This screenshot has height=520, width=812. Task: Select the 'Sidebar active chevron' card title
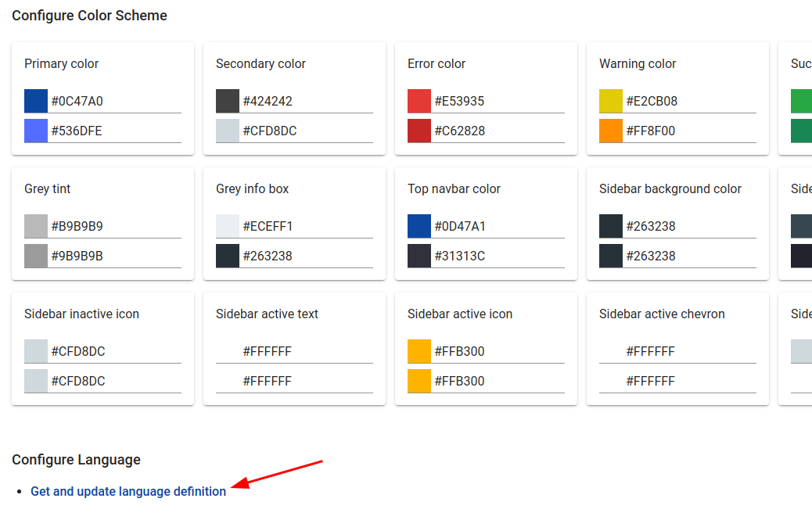(x=662, y=314)
